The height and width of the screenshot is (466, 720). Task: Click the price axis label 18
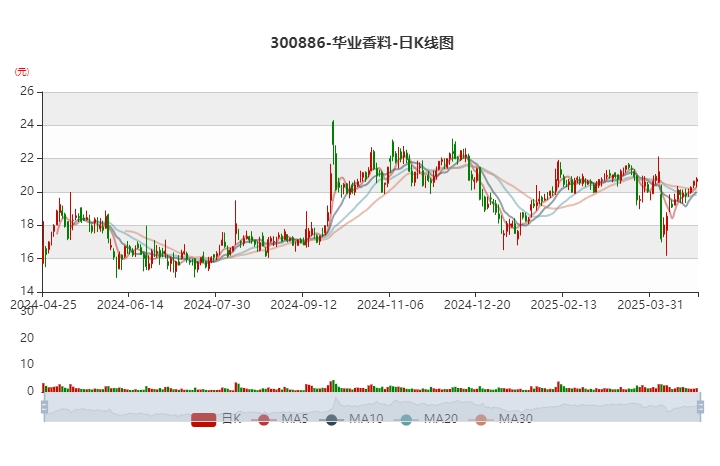click(x=27, y=225)
